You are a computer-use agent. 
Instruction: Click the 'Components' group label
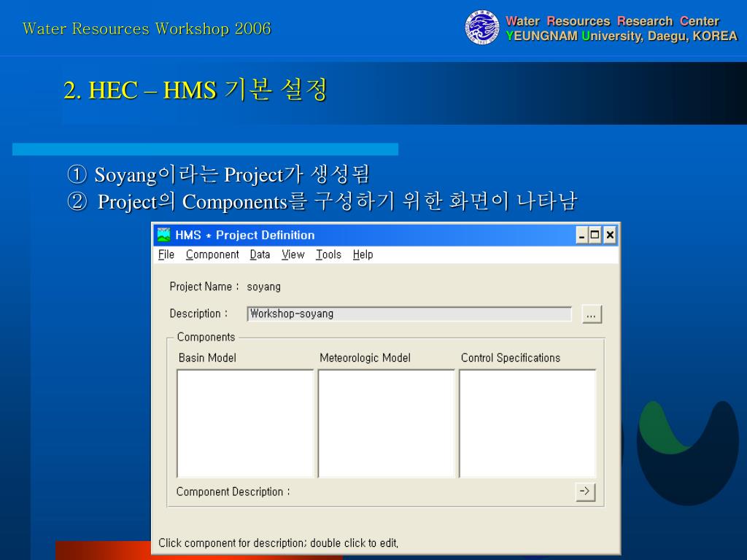click(x=206, y=337)
